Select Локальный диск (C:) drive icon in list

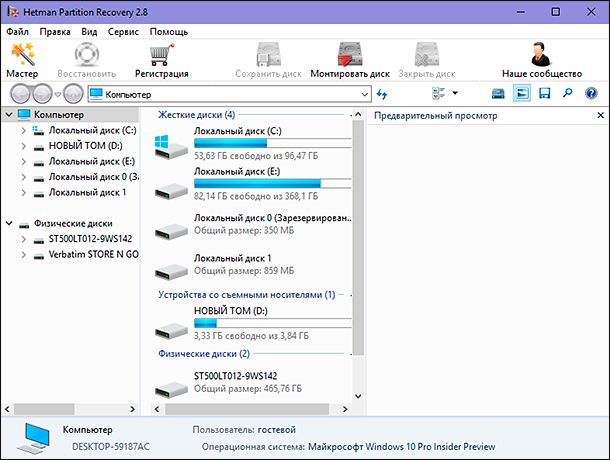(170, 147)
